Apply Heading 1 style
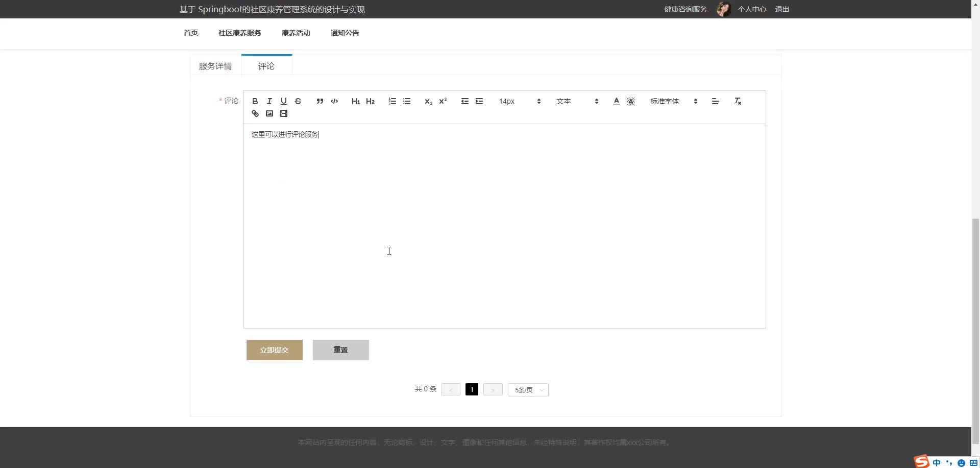980x468 pixels. click(x=356, y=101)
